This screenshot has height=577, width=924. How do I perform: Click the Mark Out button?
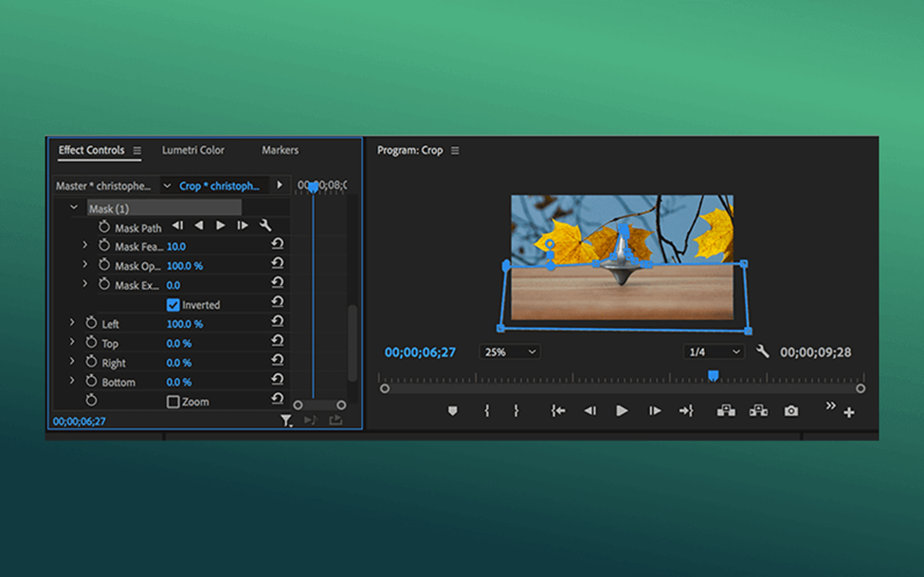tap(516, 411)
